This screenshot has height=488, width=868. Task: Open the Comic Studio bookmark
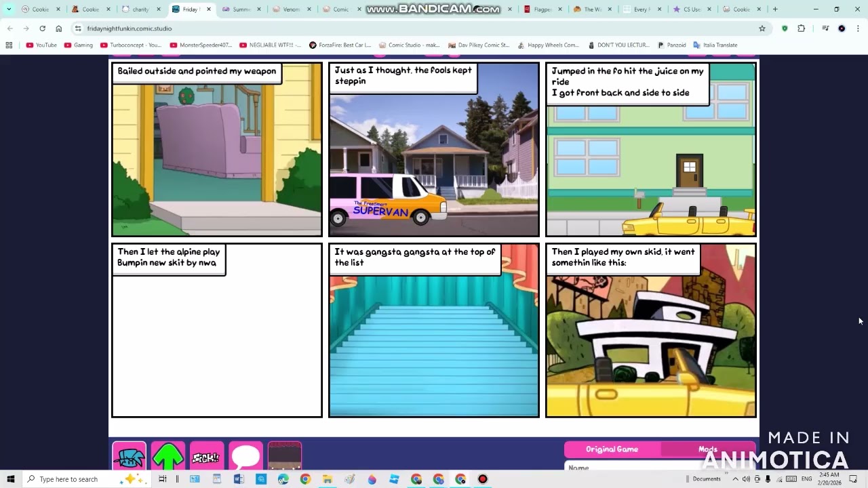pyautogui.click(x=409, y=45)
